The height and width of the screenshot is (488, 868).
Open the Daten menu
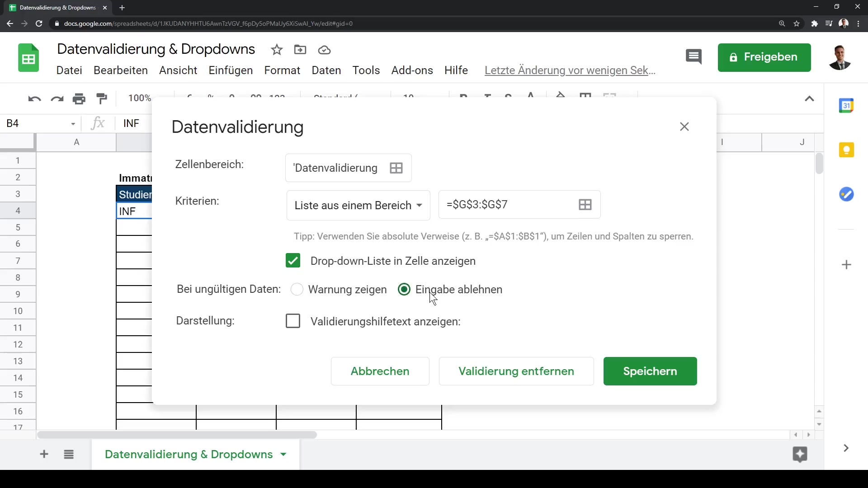point(326,70)
